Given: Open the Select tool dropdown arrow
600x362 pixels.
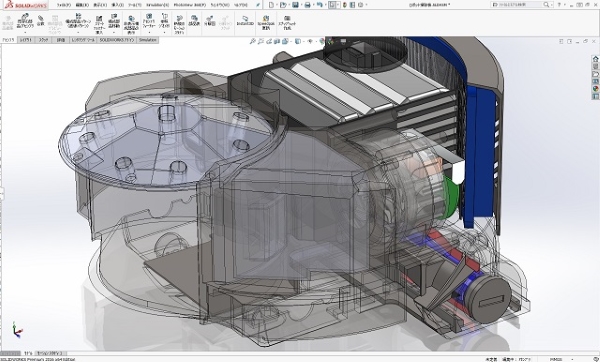Looking at the screenshot, I should point(338,5).
